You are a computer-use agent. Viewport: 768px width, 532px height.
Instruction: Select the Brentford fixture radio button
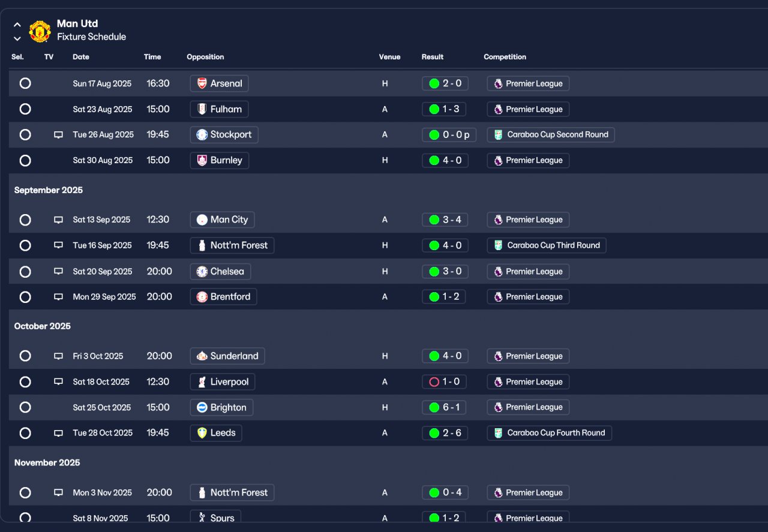tap(25, 297)
